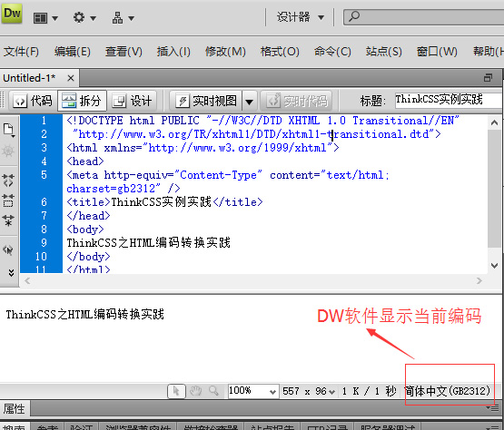Switch to the 站点报告 results tab
The height and width of the screenshot is (430, 504).
click(272, 427)
